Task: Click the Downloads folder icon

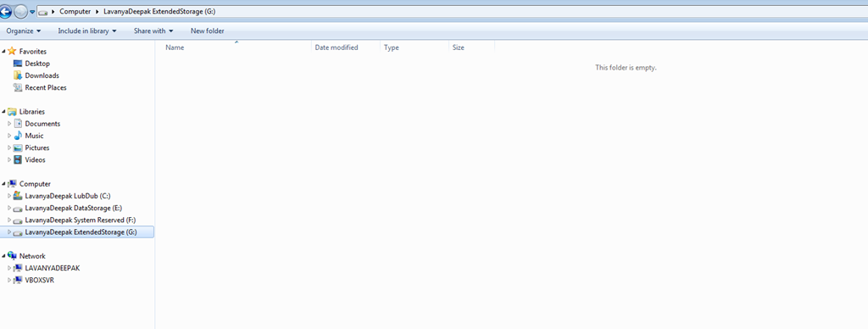Action: [x=17, y=75]
